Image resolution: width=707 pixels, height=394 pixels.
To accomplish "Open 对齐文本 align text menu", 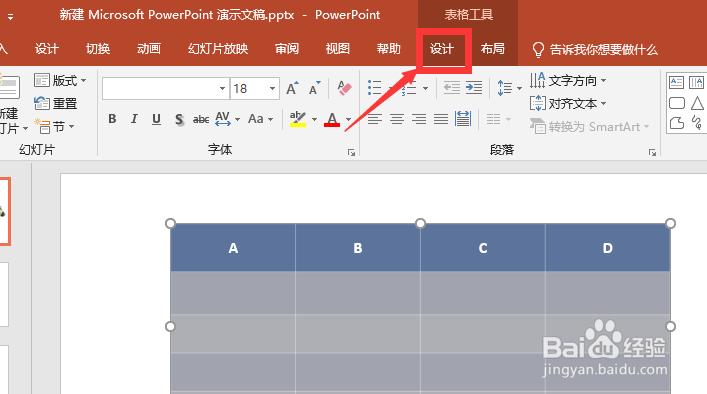I will 568,104.
